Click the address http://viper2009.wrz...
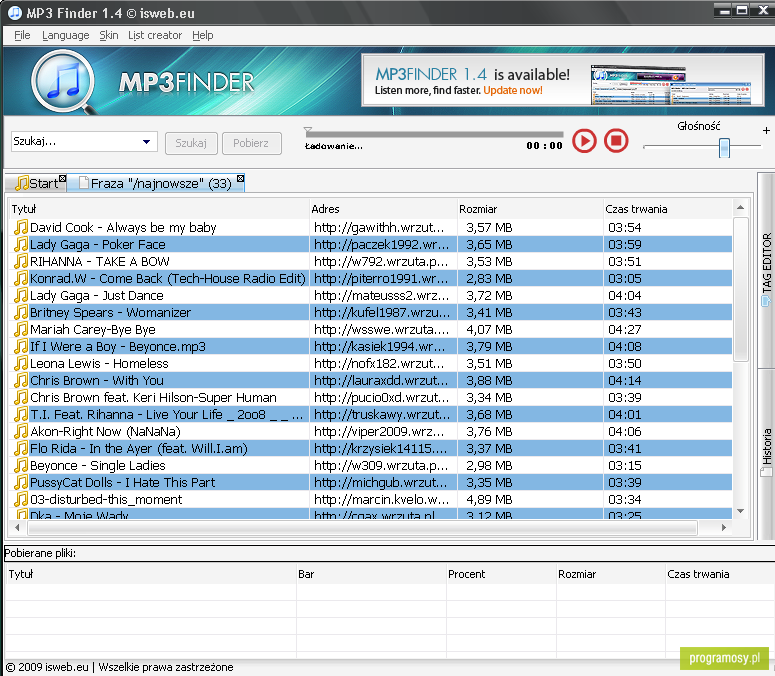 tap(379, 431)
